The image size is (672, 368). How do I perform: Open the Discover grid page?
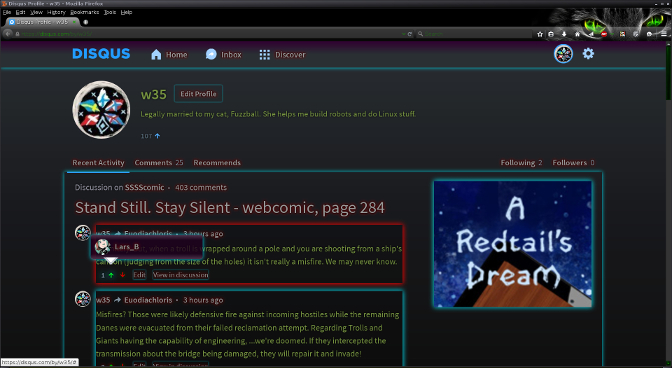(x=282, y=54)
